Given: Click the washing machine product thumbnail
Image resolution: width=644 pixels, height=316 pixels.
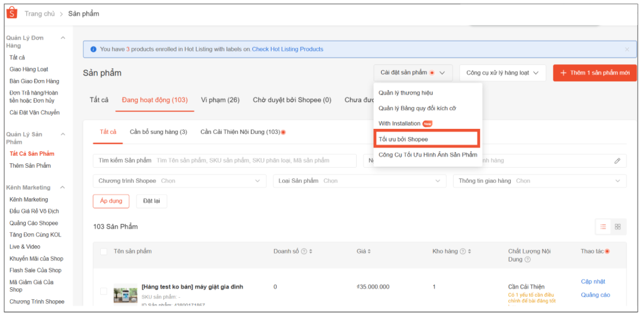Looking at the screenshot, I should [125, 294].
